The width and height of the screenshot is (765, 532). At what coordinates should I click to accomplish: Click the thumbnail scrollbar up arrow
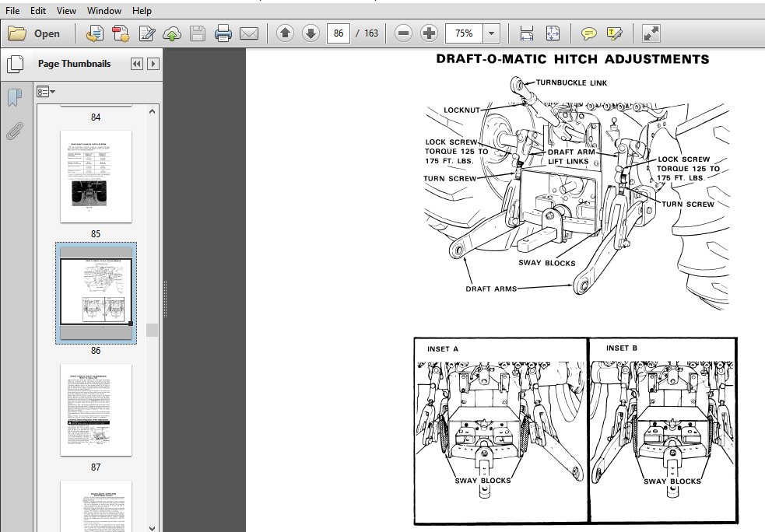[x=153, y=111]
